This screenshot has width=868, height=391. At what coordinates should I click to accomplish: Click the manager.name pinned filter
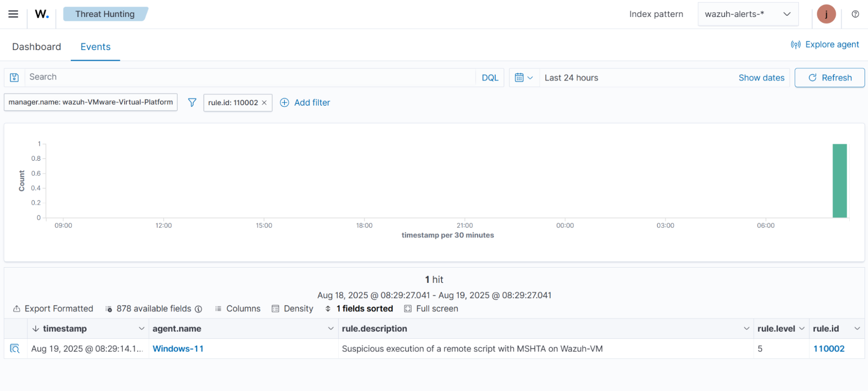tap(91, 102)
